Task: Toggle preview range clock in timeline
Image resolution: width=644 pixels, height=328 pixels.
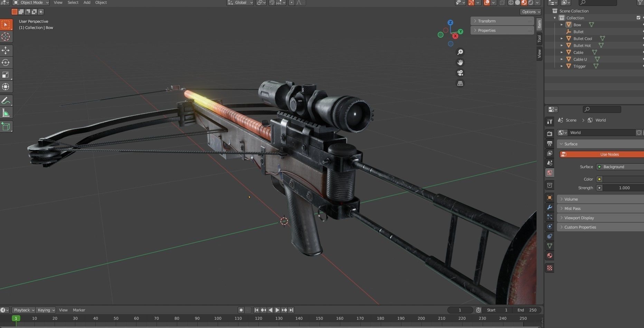Action: 479,310
